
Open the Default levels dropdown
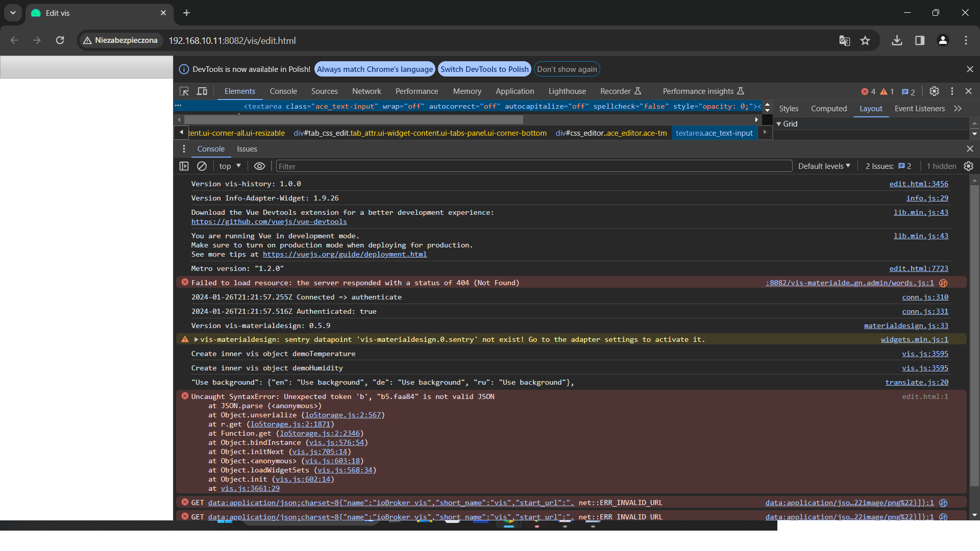click(824, 166)
